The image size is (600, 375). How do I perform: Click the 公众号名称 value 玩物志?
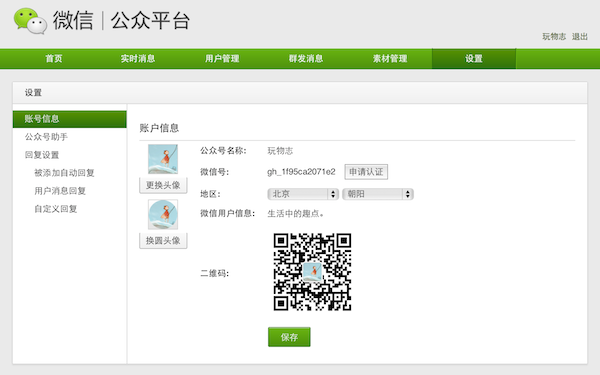(280, 151)
